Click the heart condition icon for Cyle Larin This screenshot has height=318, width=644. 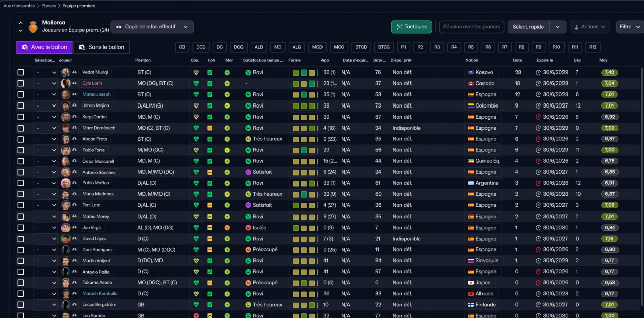(196, 83)
